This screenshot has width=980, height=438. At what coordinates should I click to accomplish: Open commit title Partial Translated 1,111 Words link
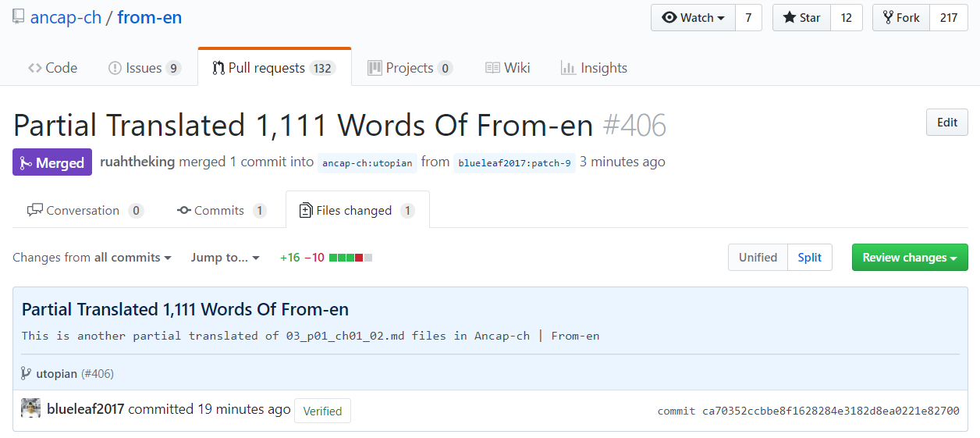pos(185,309)
